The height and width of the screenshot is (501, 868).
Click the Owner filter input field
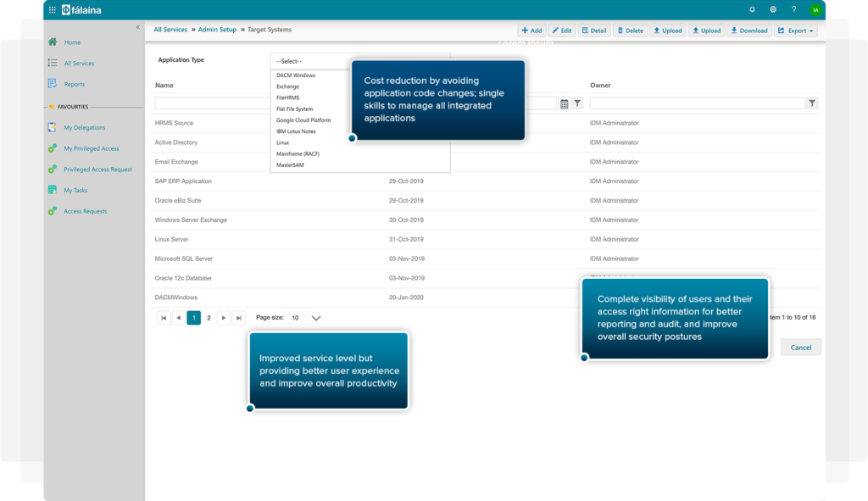click(697, 103)
